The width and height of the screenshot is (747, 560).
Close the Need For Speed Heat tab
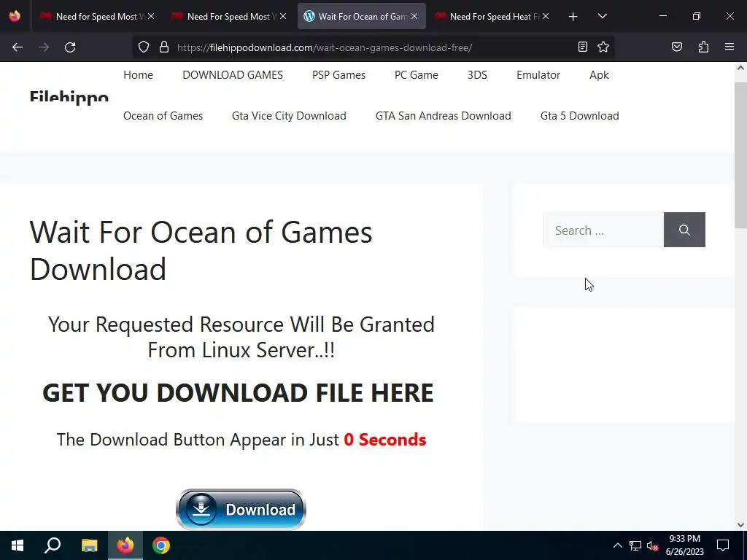(546, 16)
